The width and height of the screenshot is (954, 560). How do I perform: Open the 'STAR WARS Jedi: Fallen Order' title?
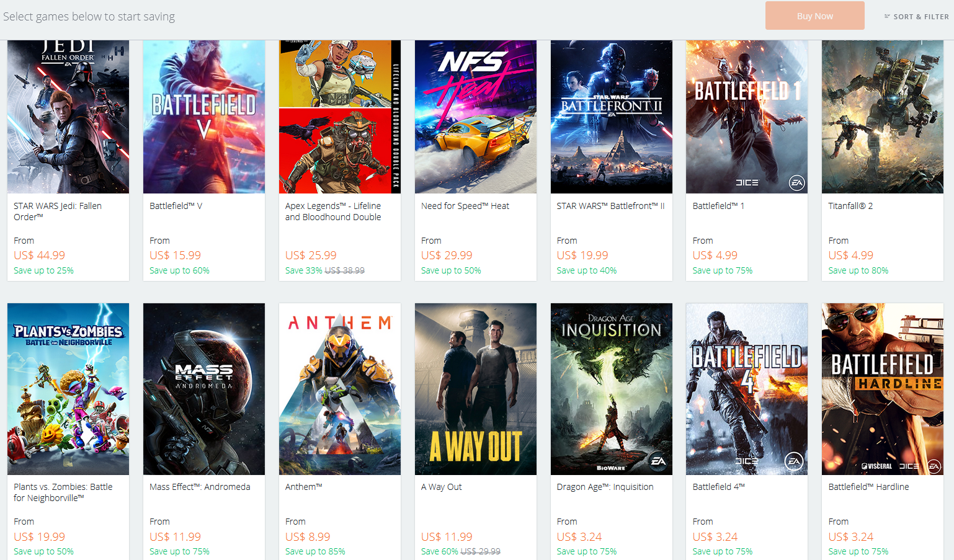58,211
